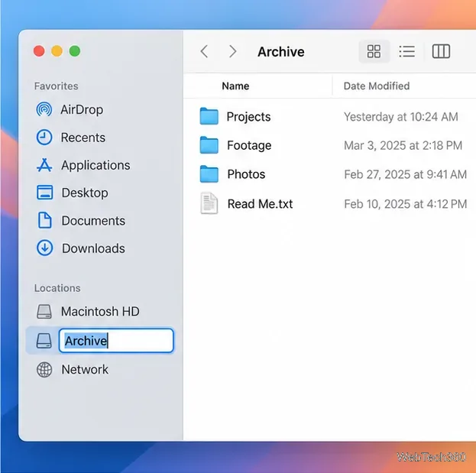Maximize the window with green button
This screenshot has width=476, height=473.
[x=75, y=51]
